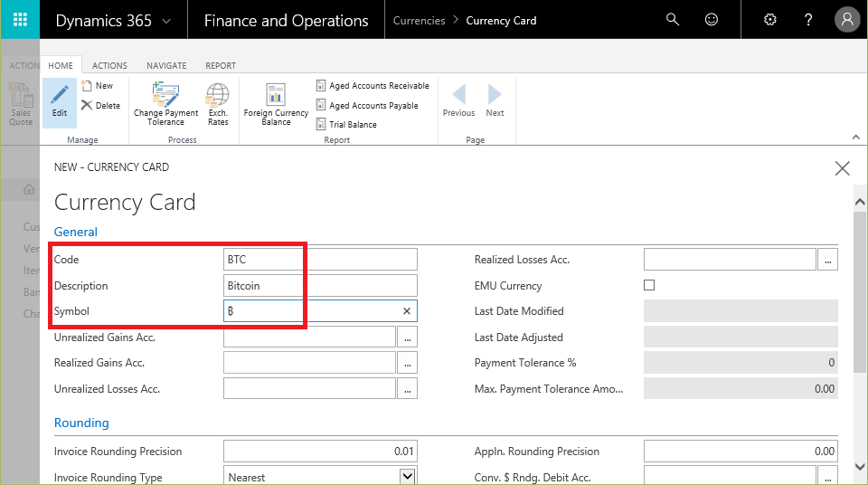Image resolution: width=868 pixels, height=485 pixels.
Task: Expand the Dynamics 365 dropdown chevron
Action: (166, 22)
